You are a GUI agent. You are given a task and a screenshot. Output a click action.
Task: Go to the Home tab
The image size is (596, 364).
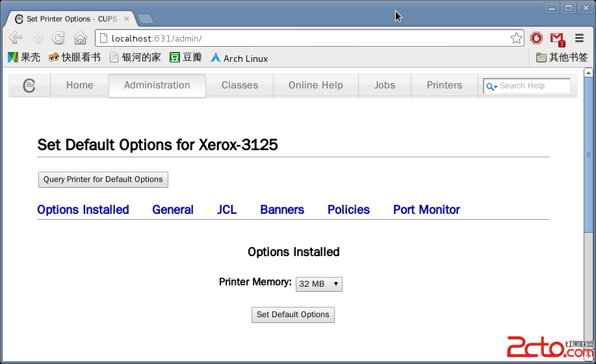click(x=79, y=85)
